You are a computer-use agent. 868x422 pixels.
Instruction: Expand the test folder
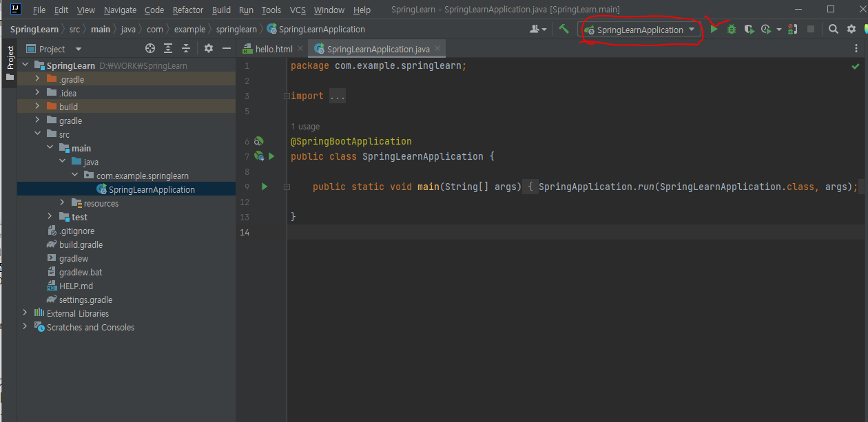50,217
